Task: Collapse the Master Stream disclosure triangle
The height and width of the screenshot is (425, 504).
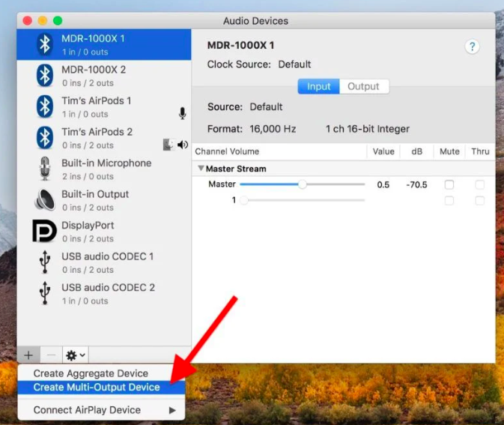Action: [x=201, y=168]
